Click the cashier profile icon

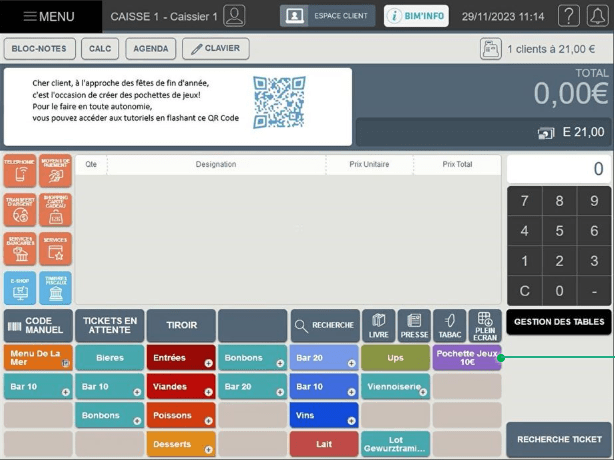234,16
